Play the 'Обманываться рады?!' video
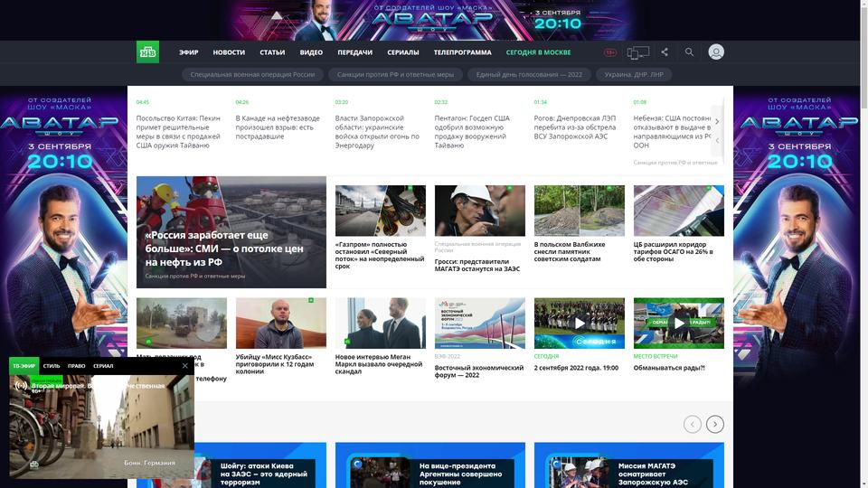Screen dimensions: 868x488 pyautogui.click(x=679, y=324)
